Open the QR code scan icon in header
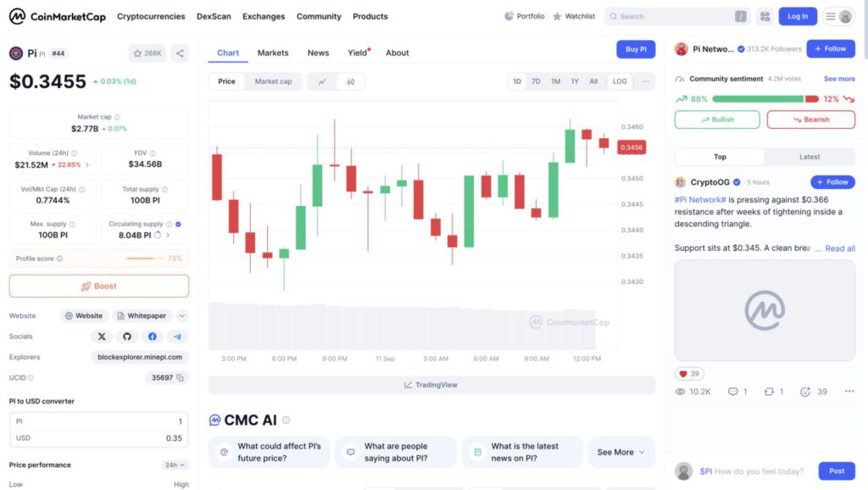Viewport: 868px width, 490px height. click(765, 16)
